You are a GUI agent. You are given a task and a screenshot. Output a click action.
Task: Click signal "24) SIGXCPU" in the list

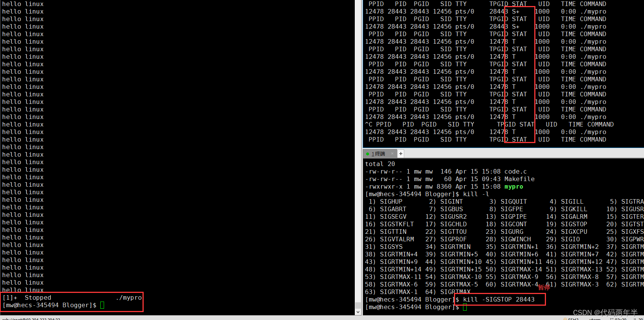tap(566, 232)
